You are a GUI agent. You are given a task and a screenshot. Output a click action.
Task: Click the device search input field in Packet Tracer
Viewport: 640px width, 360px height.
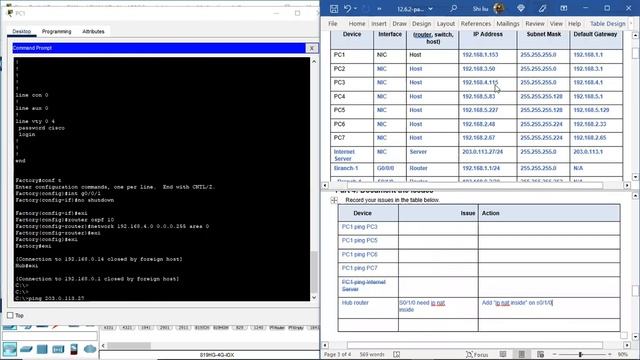tap(50, 336)
